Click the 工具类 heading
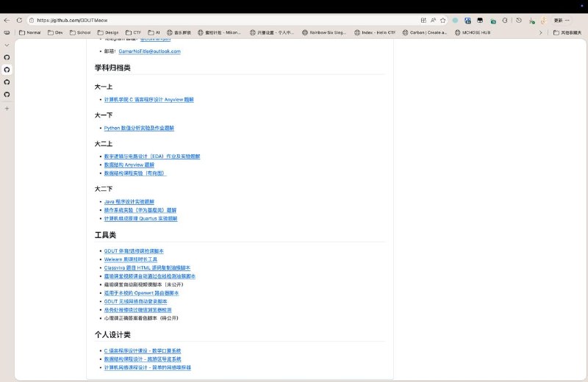Viewport: 588px width, 382px height. pyautogui.click(x=105, y=235)
